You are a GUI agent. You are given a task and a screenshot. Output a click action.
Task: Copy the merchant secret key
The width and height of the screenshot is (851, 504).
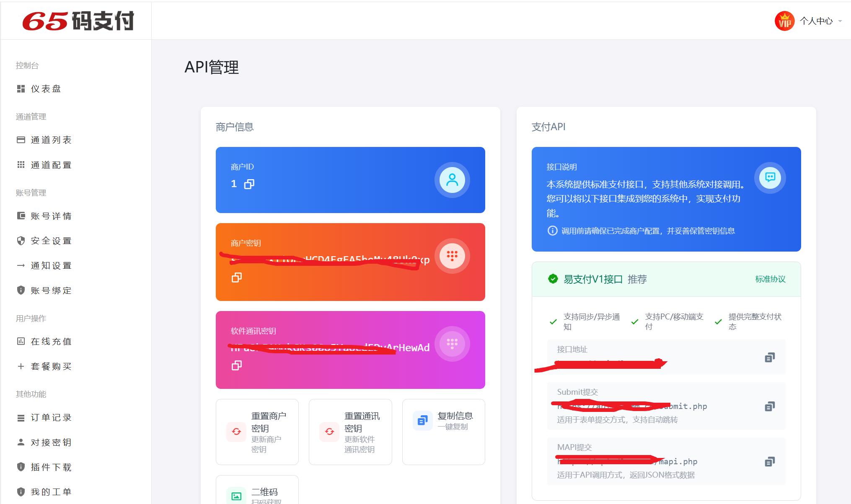(237, 278)
